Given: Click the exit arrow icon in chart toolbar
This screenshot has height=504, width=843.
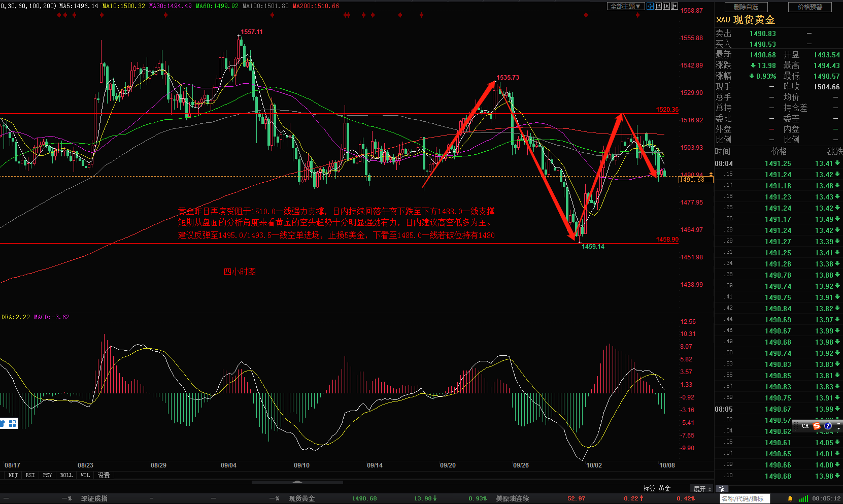Looking at the screenshot, I should pos(675,6).
